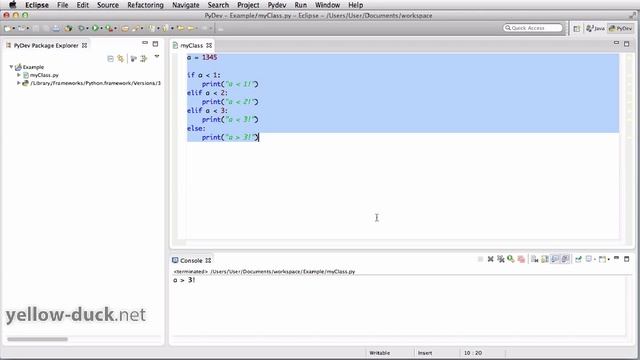Screen dimensions: 640x360
Task: Select the Console tab
Action: point(191,260)
